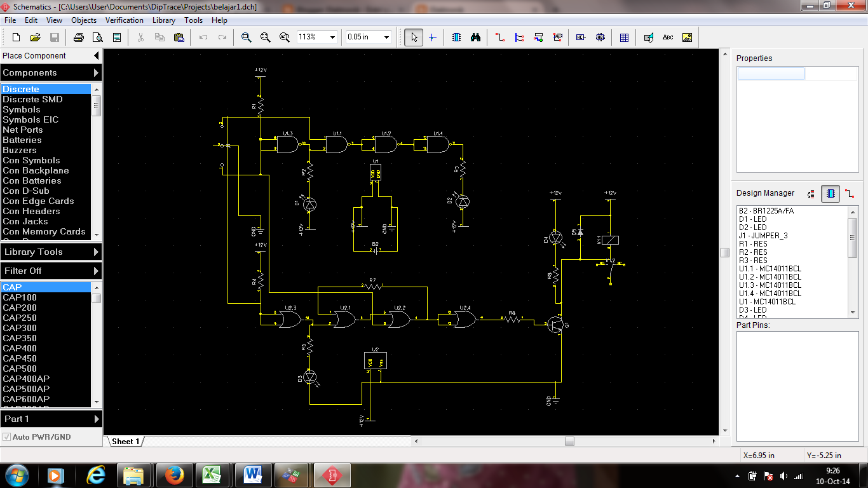Collapse the Place Component panel arrow
868x488 pixels.
point(96,55)
